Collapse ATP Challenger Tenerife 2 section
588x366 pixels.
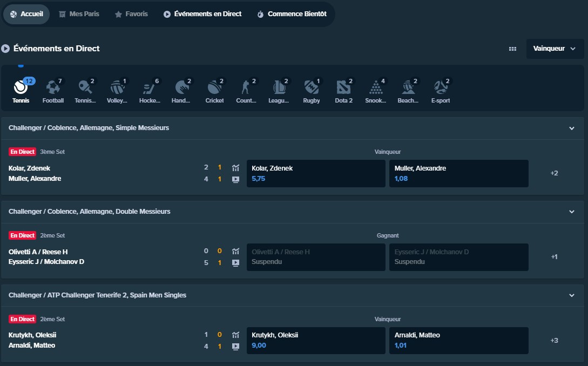coord(572,295)
